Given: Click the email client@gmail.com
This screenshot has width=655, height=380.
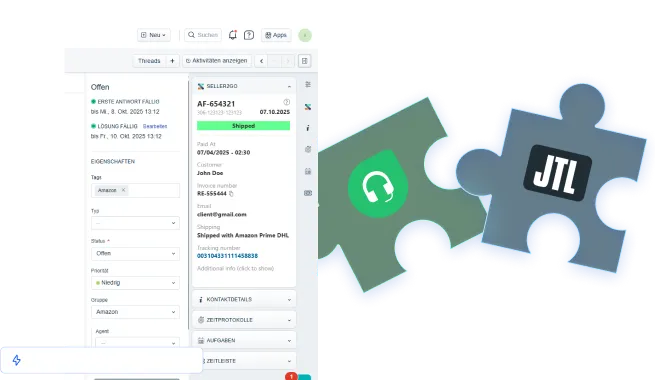Looking at the screenshot, I should pos(222,214).
